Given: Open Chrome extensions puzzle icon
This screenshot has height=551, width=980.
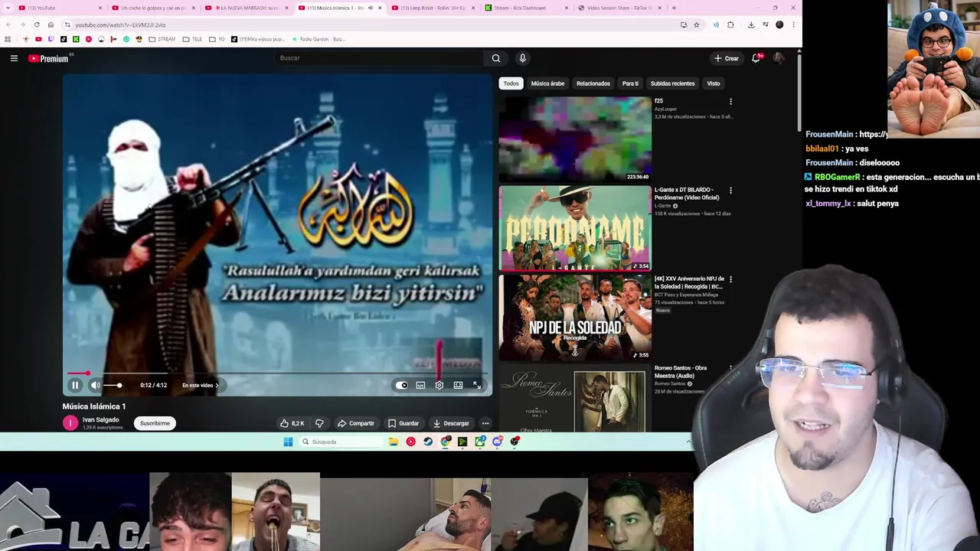Looking at the screenshot, I should [x=730, y=24].
